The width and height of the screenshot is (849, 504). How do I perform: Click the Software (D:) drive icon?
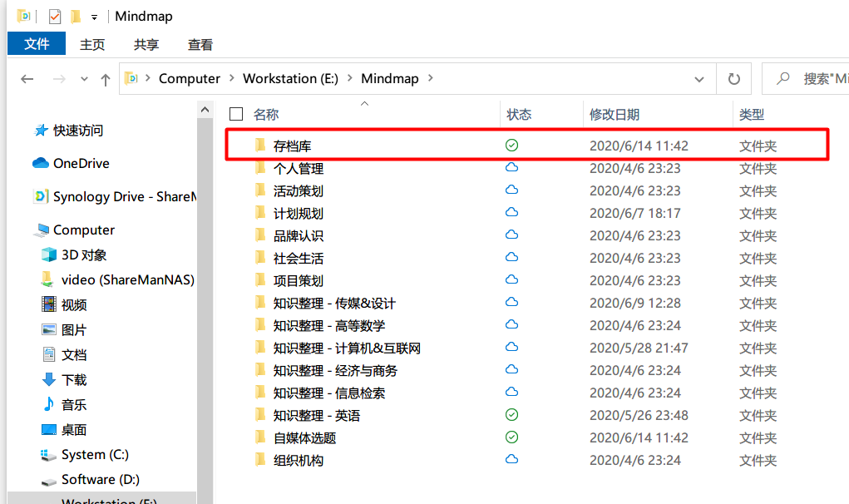click(49, 481)
